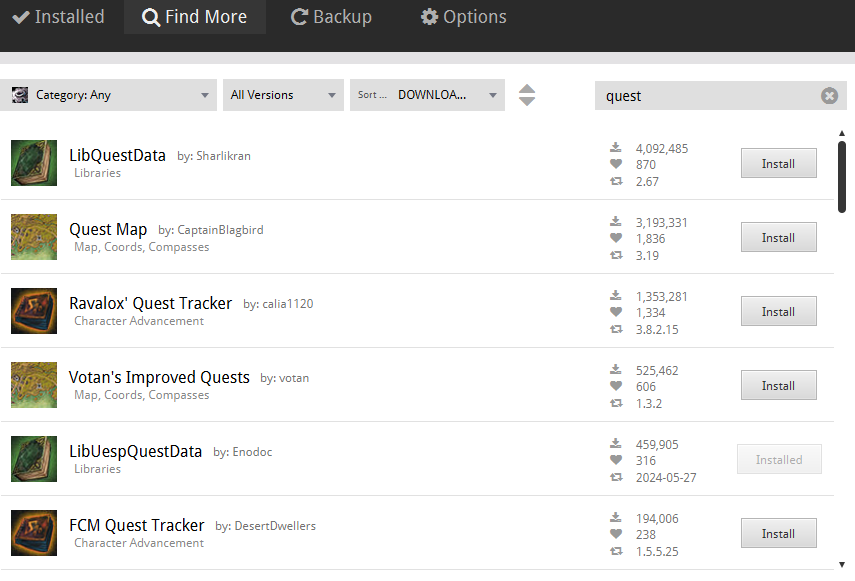Open the Sort by Downloads dropdown
Screen dimensions: 855x581
427,95
